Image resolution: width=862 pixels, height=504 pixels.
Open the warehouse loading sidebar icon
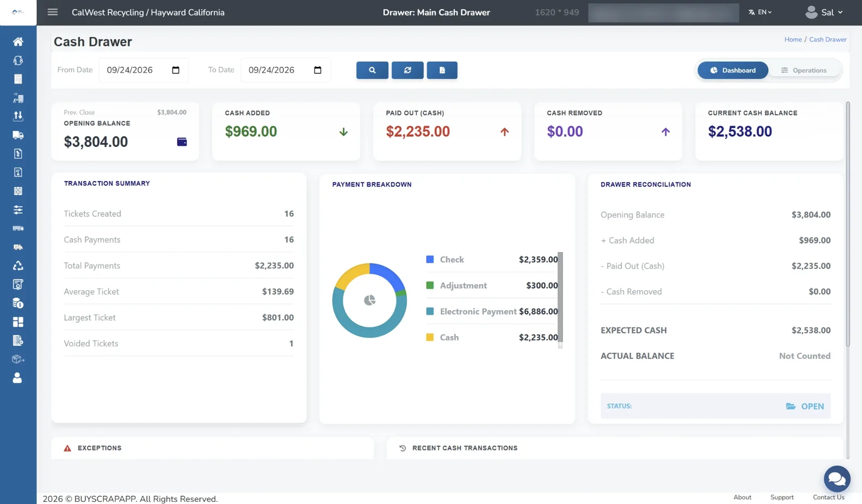pos(18,97)
